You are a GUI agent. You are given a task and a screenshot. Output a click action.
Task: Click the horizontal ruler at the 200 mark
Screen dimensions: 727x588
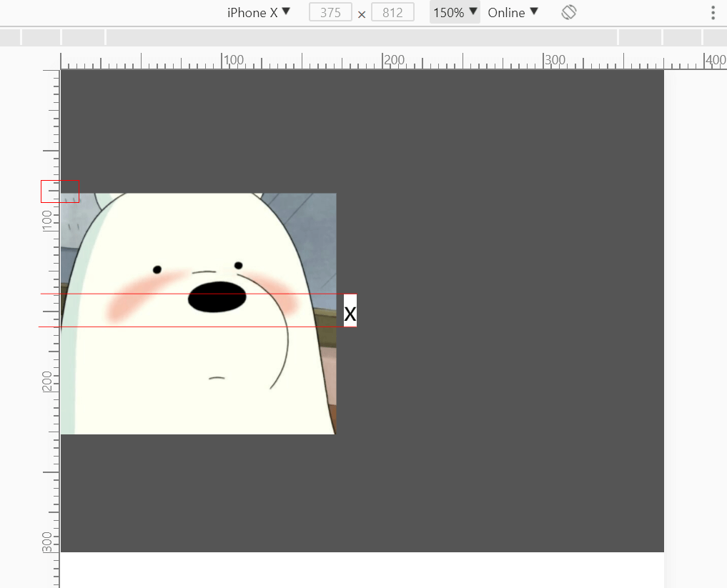click(383, 61)
